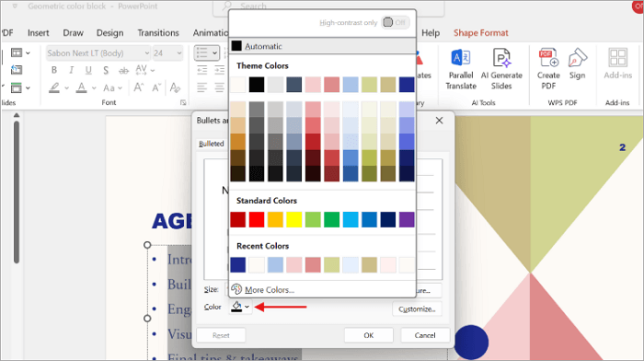Click the Reset slide icon
The image size is (644, 361).
tap(17, 70)
